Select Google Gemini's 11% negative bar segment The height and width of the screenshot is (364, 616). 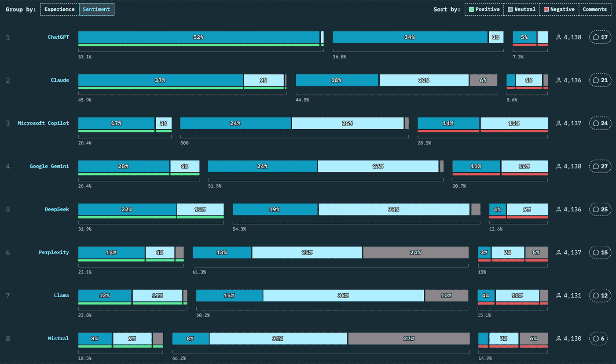click(477, 167)
